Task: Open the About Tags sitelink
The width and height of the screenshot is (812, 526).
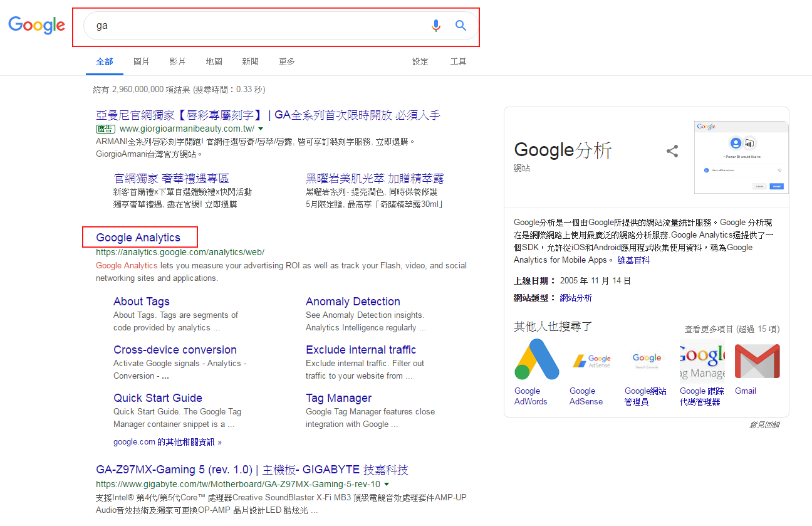Action: click(142, 302)
